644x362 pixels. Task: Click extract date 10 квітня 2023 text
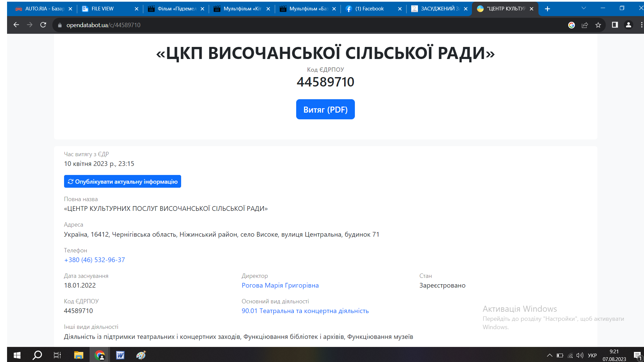pos(99,164)
